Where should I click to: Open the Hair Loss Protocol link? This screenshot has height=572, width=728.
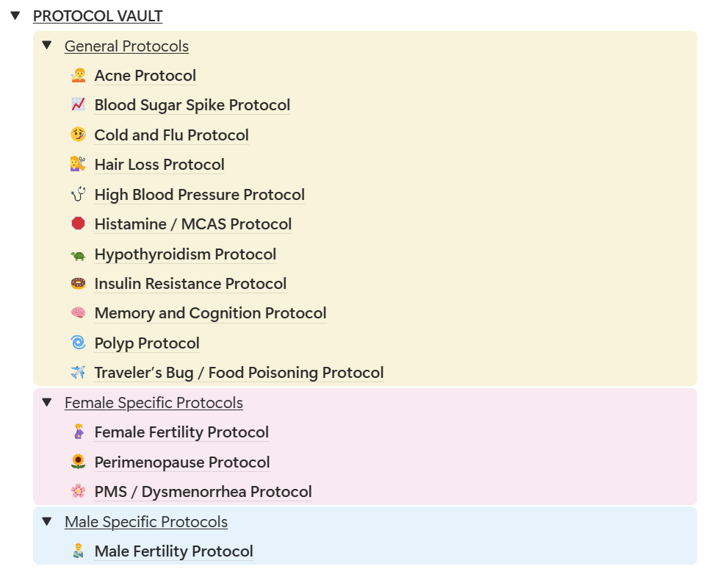click(x=159, y=165)
